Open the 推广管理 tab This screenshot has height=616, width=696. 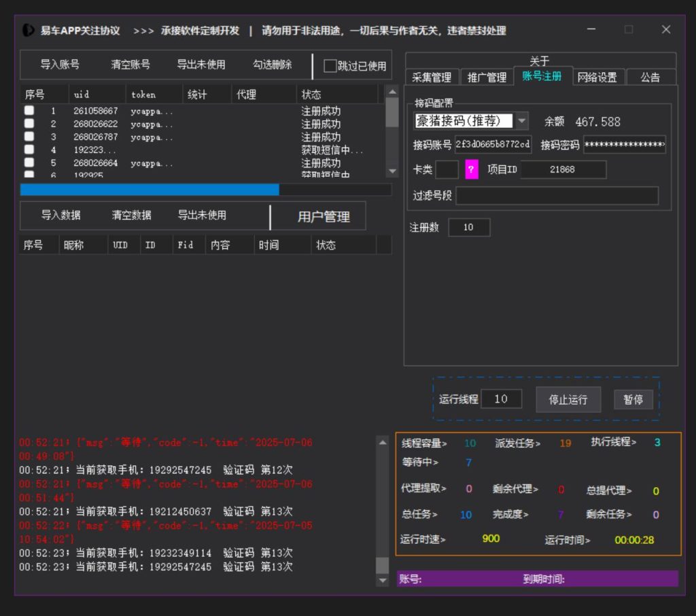[487, 78]
